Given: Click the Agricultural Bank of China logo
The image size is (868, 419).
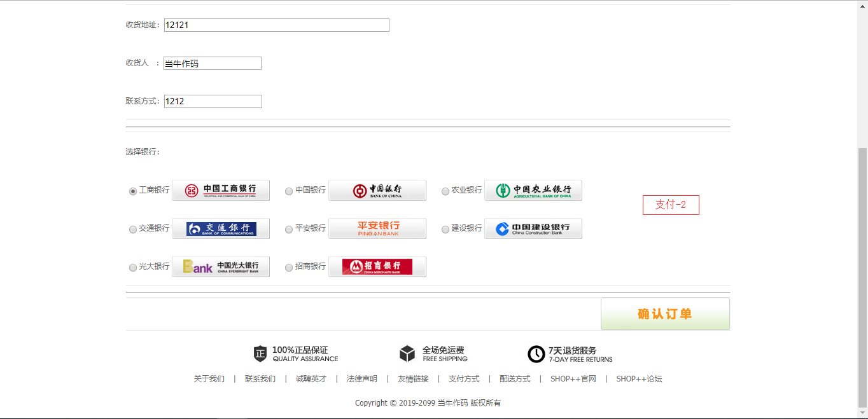Looking at the screenshot, I should point(533,191).
